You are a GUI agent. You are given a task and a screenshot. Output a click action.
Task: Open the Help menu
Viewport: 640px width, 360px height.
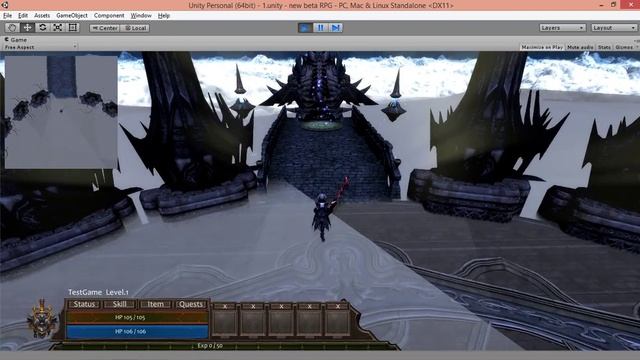click(164, 16)
